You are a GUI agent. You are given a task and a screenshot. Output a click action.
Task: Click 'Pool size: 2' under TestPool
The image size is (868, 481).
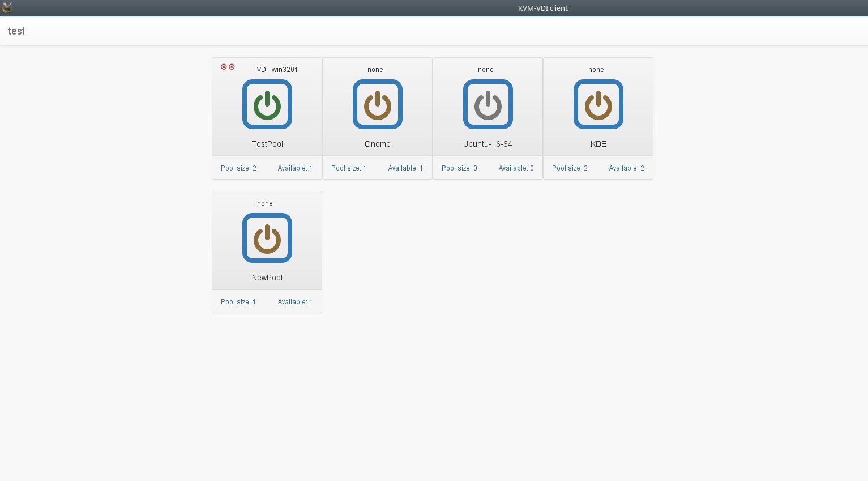pyautogui.click(x=238, y=168)
